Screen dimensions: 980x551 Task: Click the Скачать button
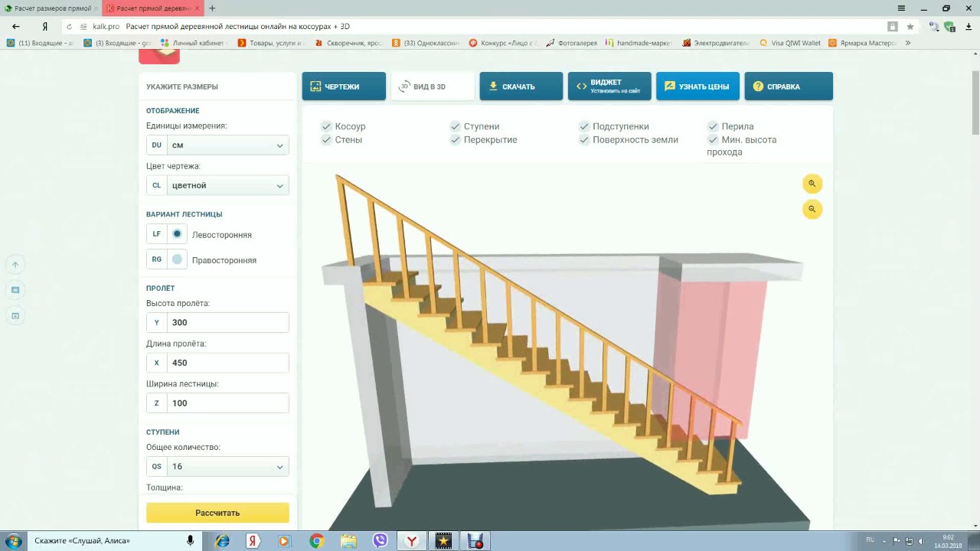pos(521,86)
